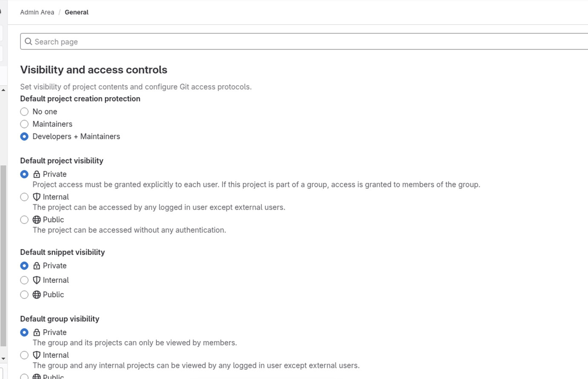The height and width of the screenshot is (379, 588).
Task: Click the lock icon beside group Private option
Action: (37, 332)
